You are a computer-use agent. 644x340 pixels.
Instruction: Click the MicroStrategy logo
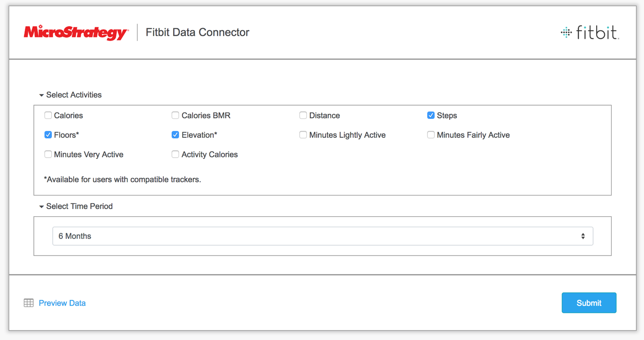tap(76, 33)
